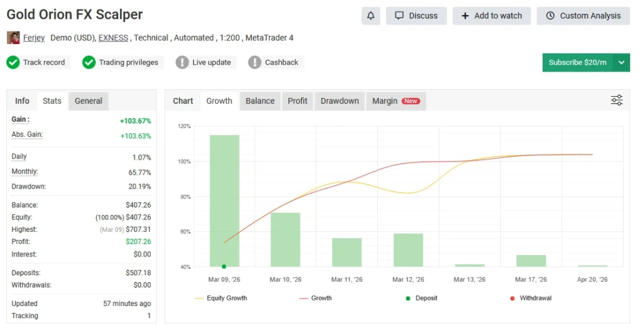Image resolution: width=644 pixels, height=335 pixels.
Task: Click the Track record green check icon
Action: click(x=13, y=62)
